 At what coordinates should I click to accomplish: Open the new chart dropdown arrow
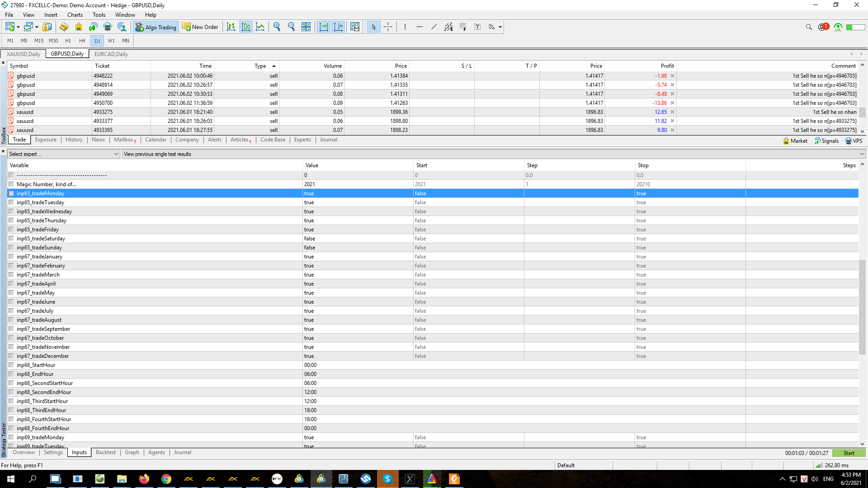click(18, 27)
